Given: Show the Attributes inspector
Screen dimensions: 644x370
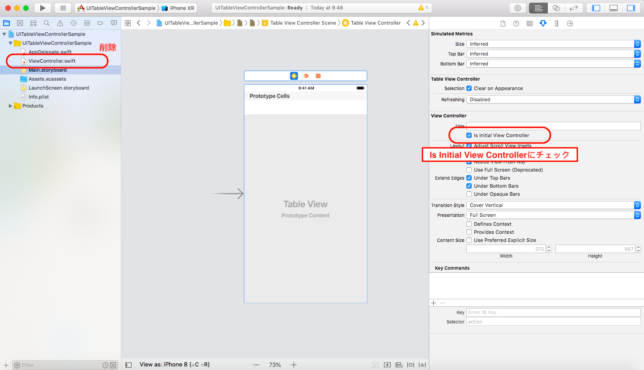Looking at the screenshot, I should (x=543, y=23).
